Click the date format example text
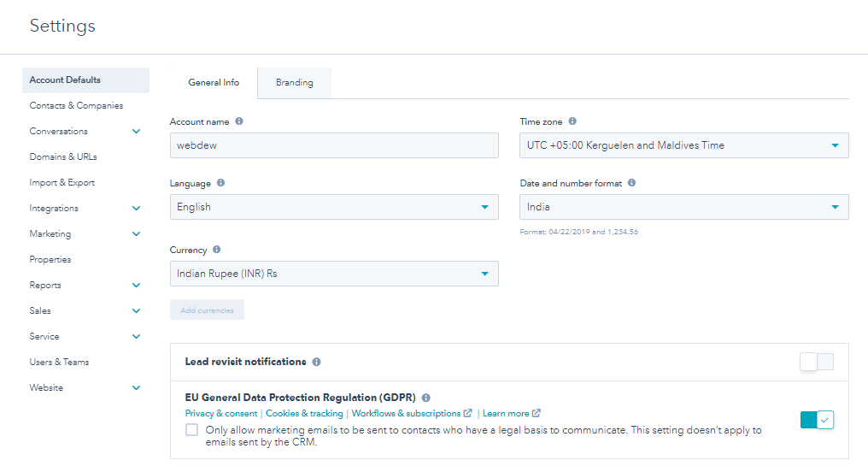 pos(579,232)
